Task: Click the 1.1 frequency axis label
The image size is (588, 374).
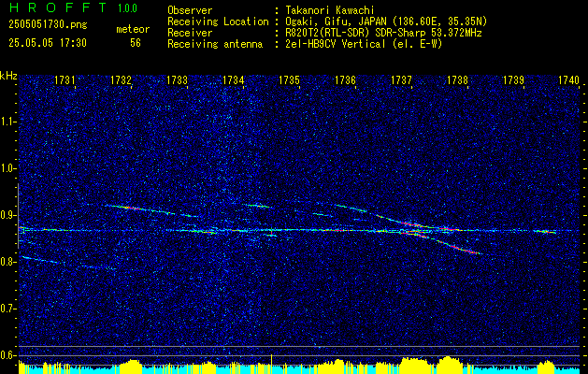Action: tap(7, 122)
